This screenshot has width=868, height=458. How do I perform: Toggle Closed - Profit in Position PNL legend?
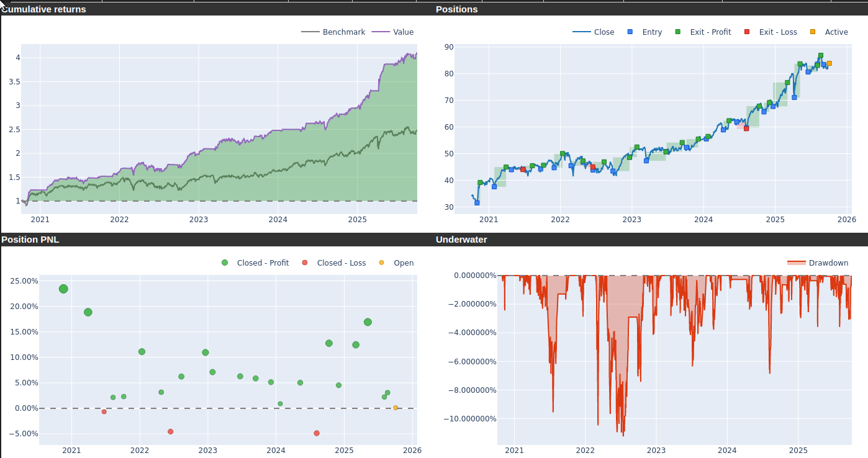tap(225, 263)
